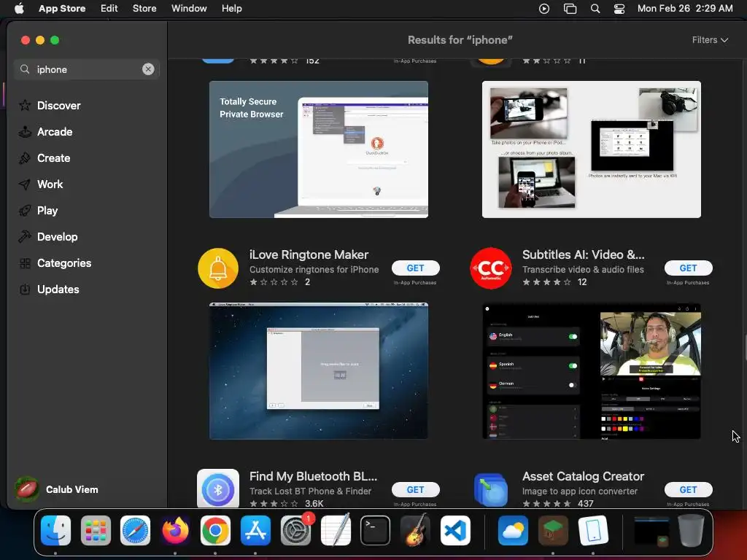Screen dimensions: 747x560
Task: Click the App Store icon in Dock
Action: (x=255, y=530)
